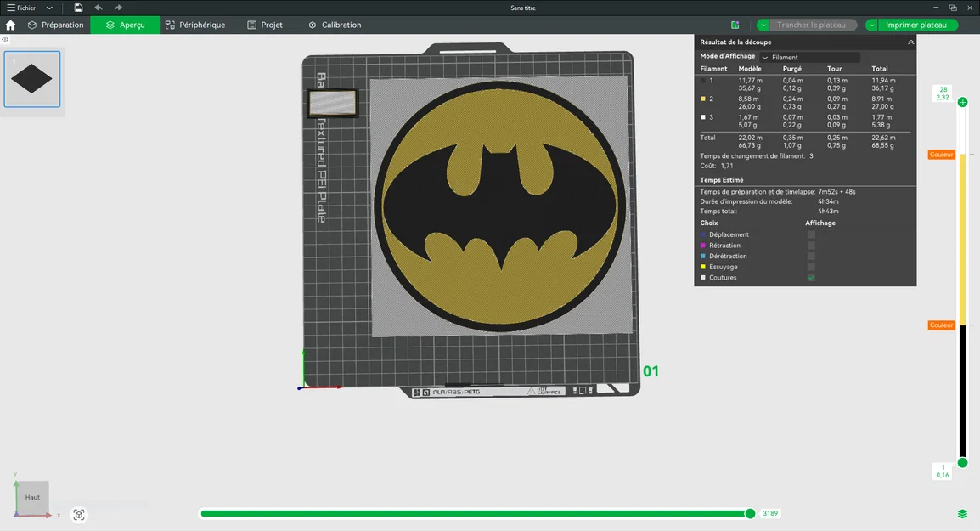
Task: Click the lab/calibration flask icon near Haut cube
Action: pos(79,515)
